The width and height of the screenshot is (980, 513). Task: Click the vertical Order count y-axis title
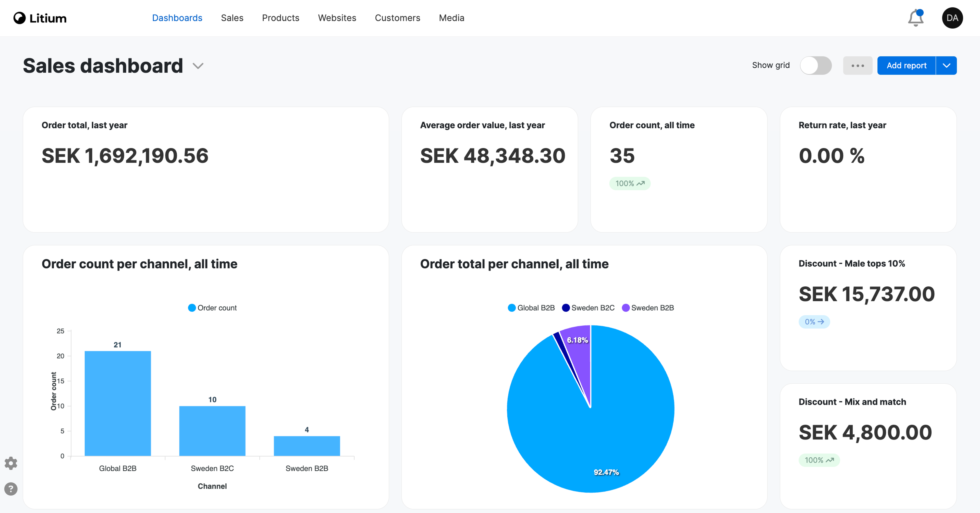pyautogui.click(x=54, y=391)
